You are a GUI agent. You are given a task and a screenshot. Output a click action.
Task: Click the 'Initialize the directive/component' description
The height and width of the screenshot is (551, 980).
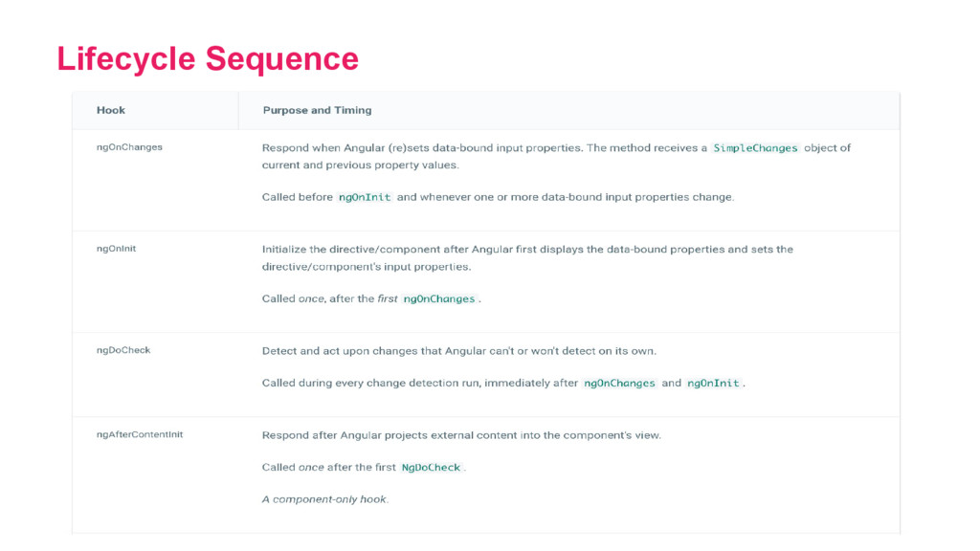[527, 257]
